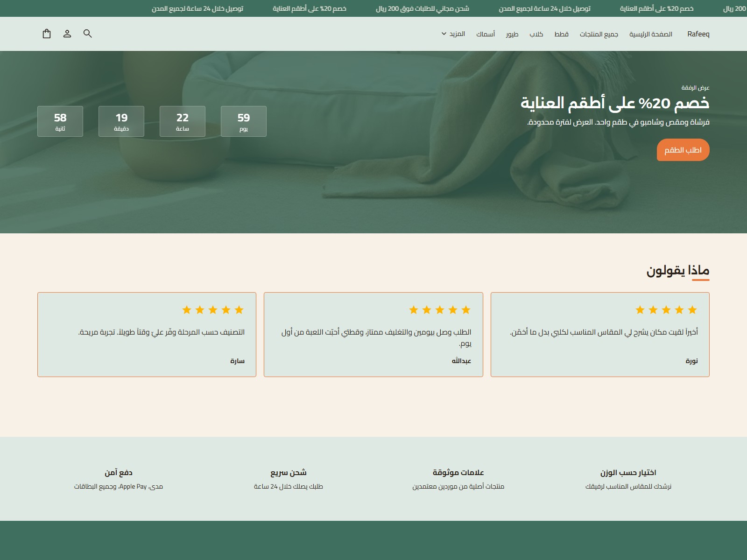The image size is (747, 560).
Task: Click reviewer name نورة
Action: pos(692,361)
